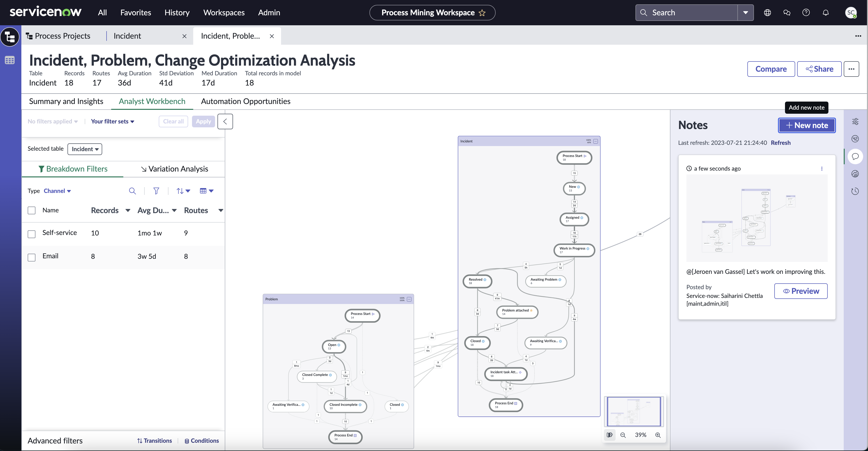Click the funnel filter icon beside sort
Screen dimensions: 868x451
[x=156, y=191]
